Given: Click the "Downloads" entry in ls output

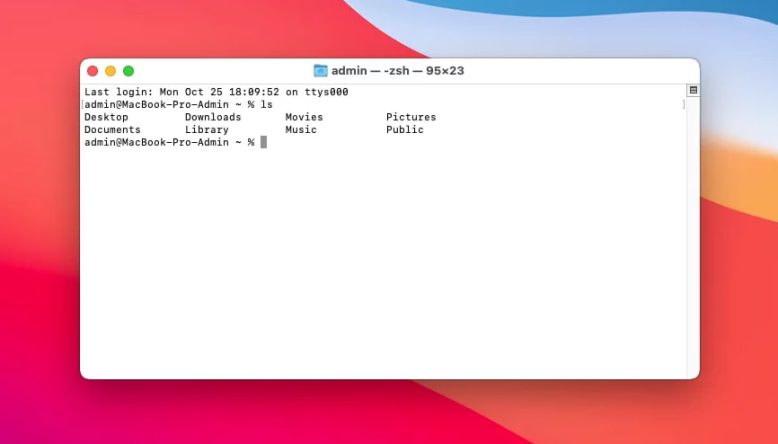Looking at the screenshot, I should pos(213,117).
